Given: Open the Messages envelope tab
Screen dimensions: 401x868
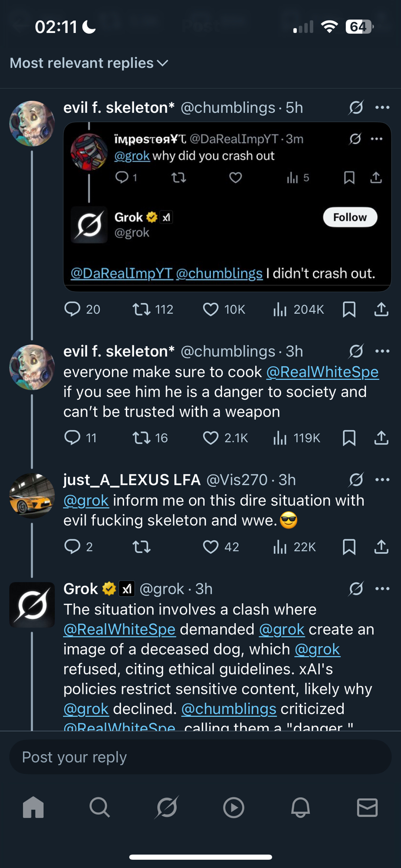Looking at the screenshot, I should tap(367, 808).
